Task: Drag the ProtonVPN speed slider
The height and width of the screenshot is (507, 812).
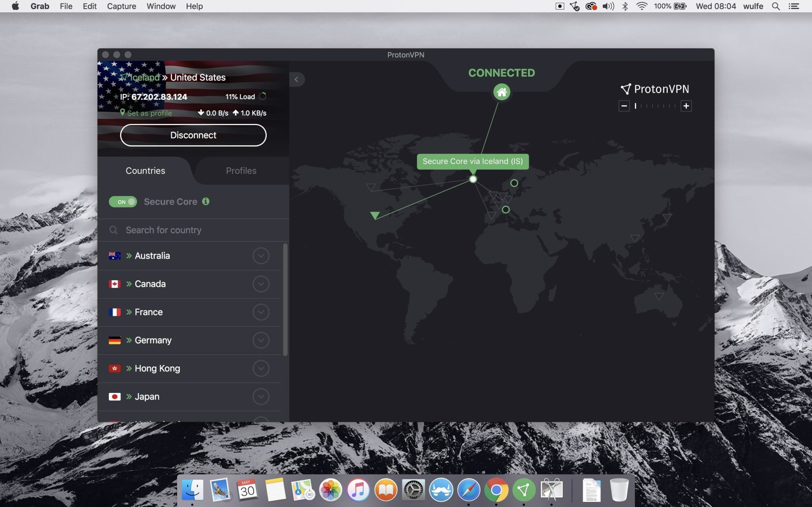Action: (636, 106)
